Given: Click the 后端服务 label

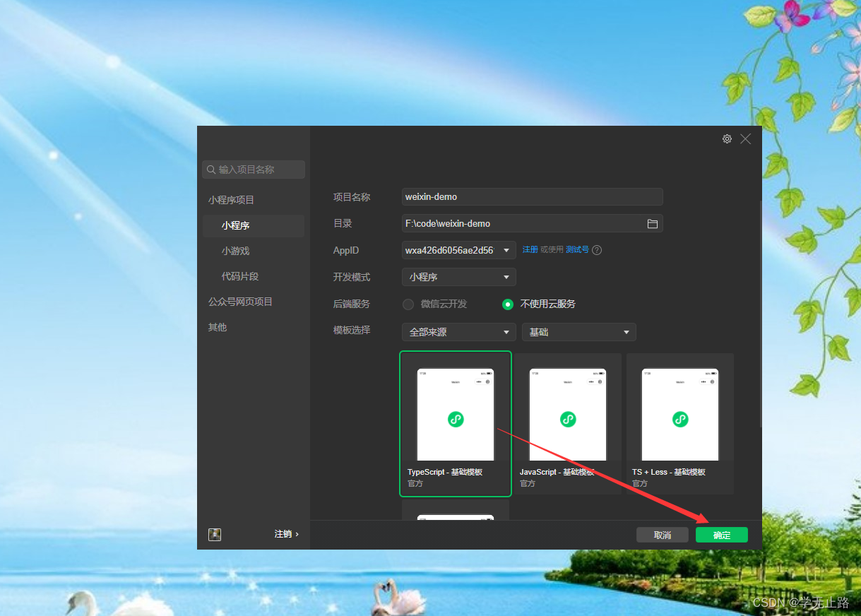Looking at the screenshot, I should pyautogui.click(x=352, y=304).
